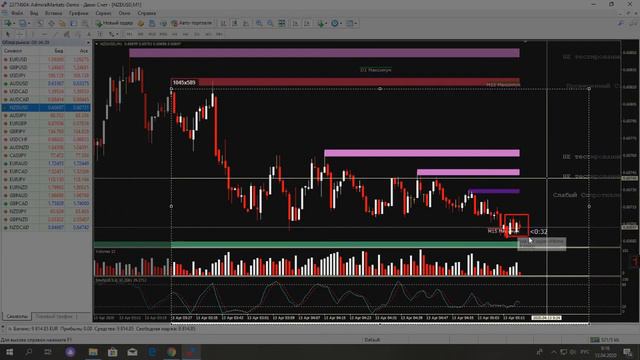This screenshot has width=640, height=360.
Task: Click the New Chart toolbar icon
Action: click(x=8, y=23)
